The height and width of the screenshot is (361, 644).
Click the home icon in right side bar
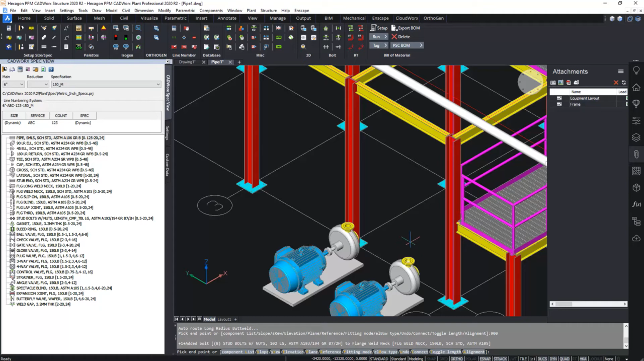[x=636, y=87]
